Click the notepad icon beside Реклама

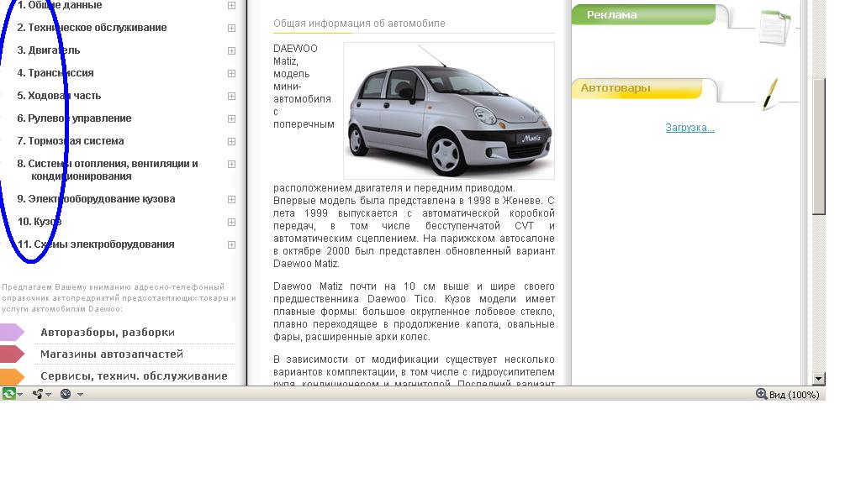click(774, 28)
